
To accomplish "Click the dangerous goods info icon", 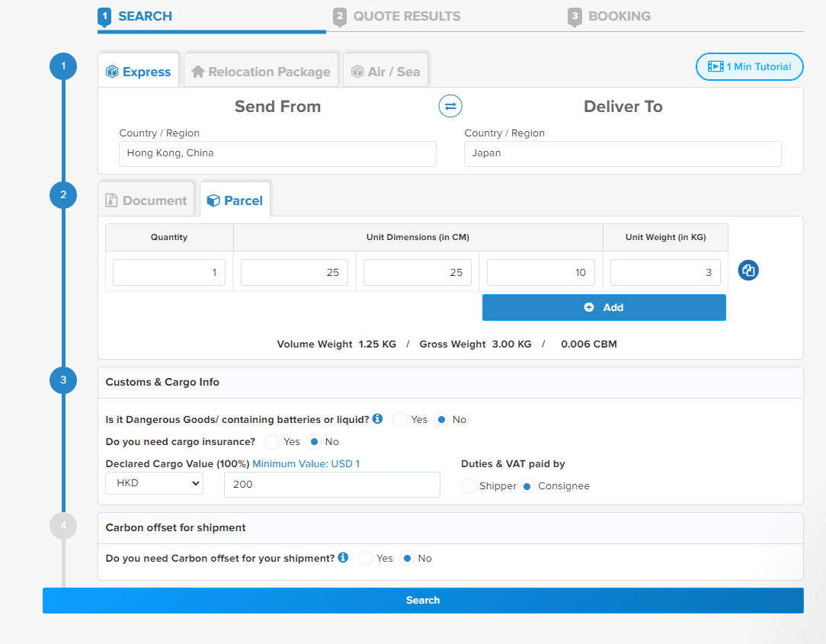I will point(378,419).
